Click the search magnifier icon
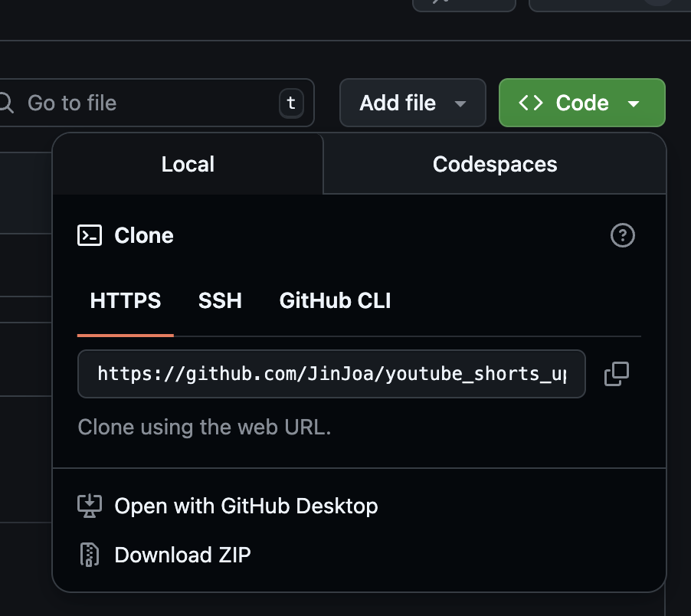691x616 pixels. pyautogui.click(x=6, y=103)
